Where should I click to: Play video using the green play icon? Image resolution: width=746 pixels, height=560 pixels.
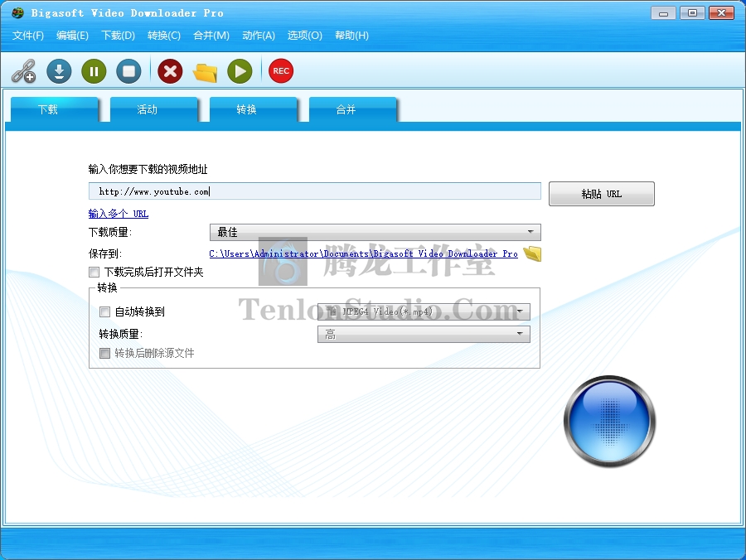[240, 71]
